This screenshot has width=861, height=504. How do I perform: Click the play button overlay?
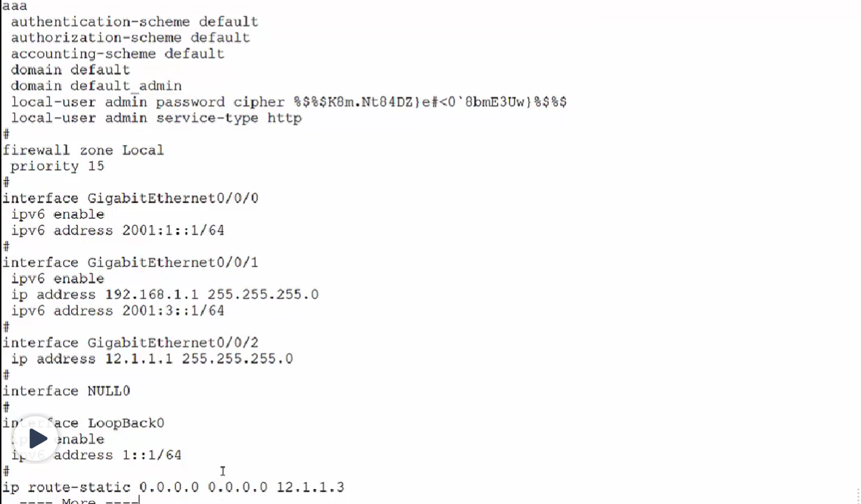coord(36,439)
